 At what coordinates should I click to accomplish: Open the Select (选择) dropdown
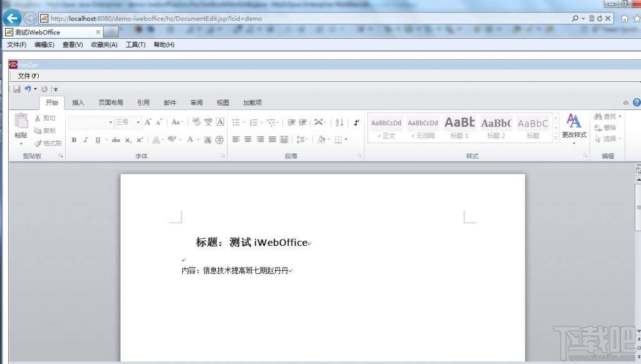coord(608,139)
